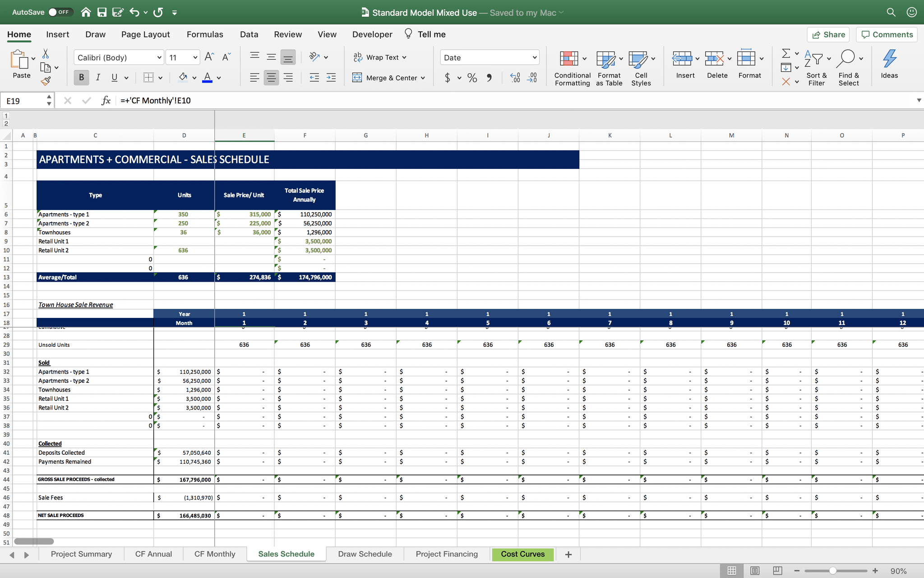Click the Share button
The image size is (924, 578).
click(x=828, y=35)
